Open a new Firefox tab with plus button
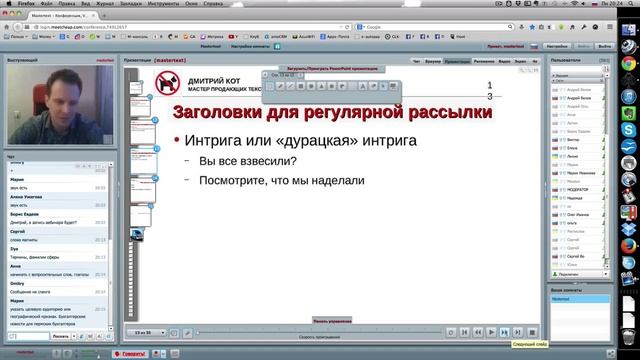The image size is (640, 360). [104, 16]
